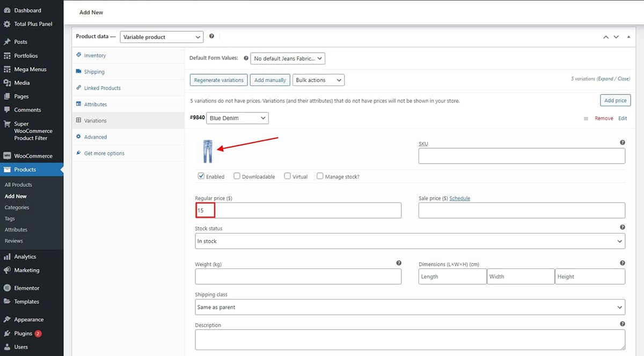644x356 pixels.
Task: Click the Sale price input field
Action: [x=522, y=210]
